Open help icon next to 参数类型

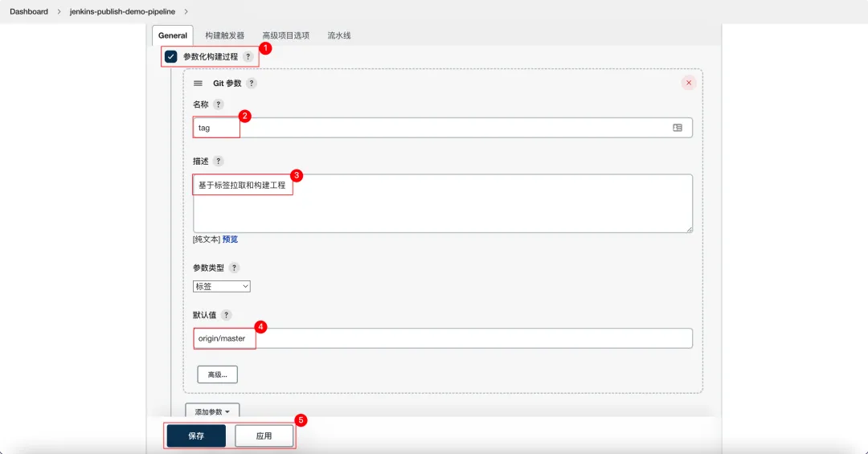click(234, 268)
